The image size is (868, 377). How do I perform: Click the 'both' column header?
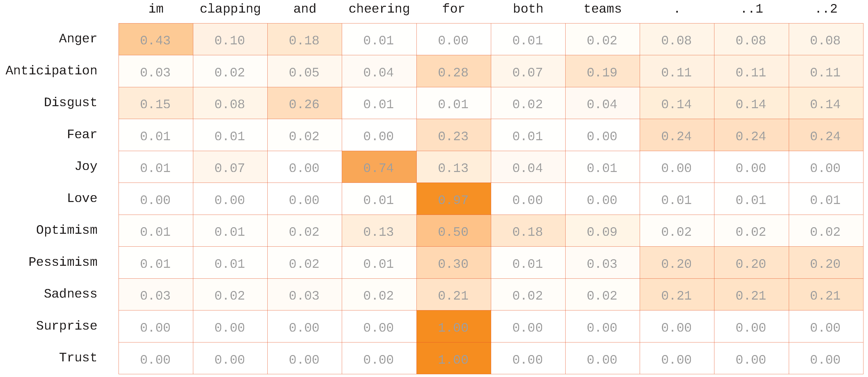pos(528,9)
